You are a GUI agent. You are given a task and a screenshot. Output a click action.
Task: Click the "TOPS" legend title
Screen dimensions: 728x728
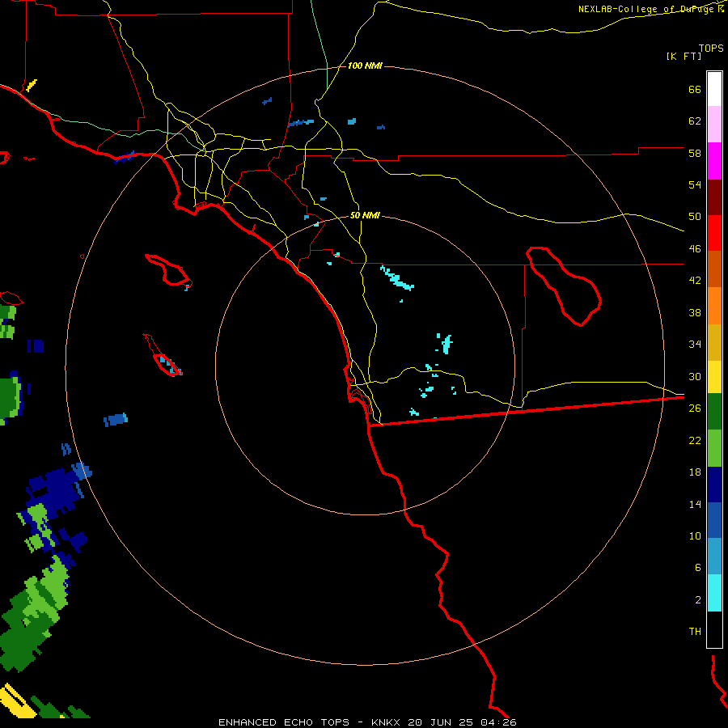click(711, 48)
